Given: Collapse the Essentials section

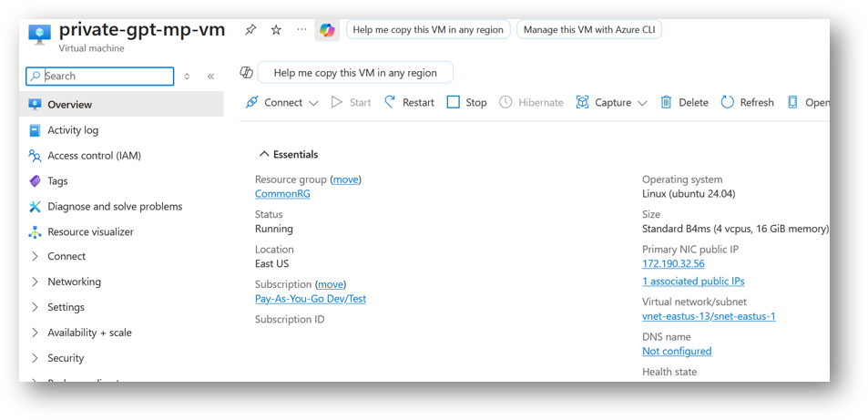Looking at the screenshot, I should [289, 155].
